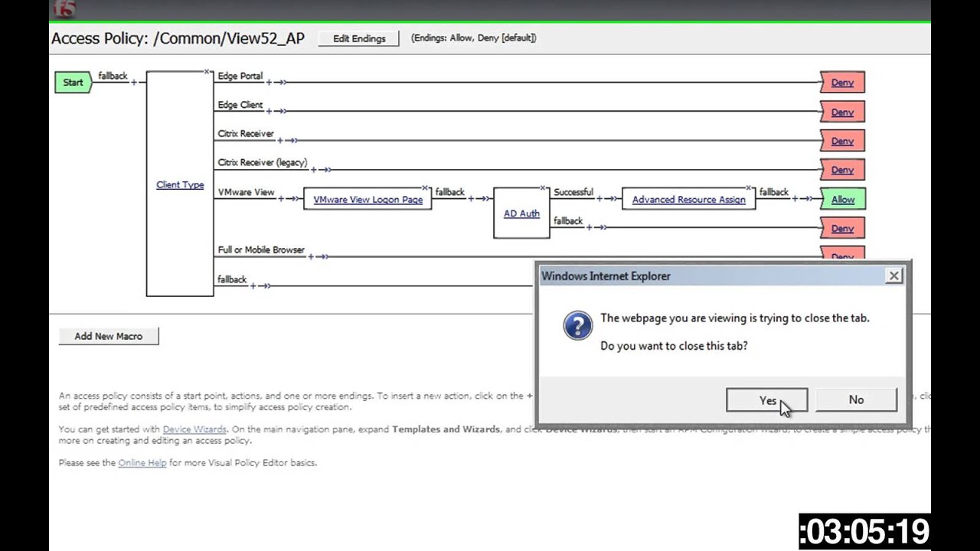Open the AD Auth action

(521, 214)
